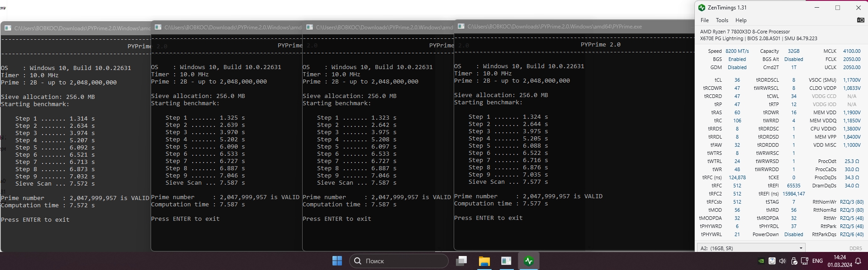Viewport: 868px width, 270px height.
Task: Click the tPHYRDL value 37
Action: point(793,226)
